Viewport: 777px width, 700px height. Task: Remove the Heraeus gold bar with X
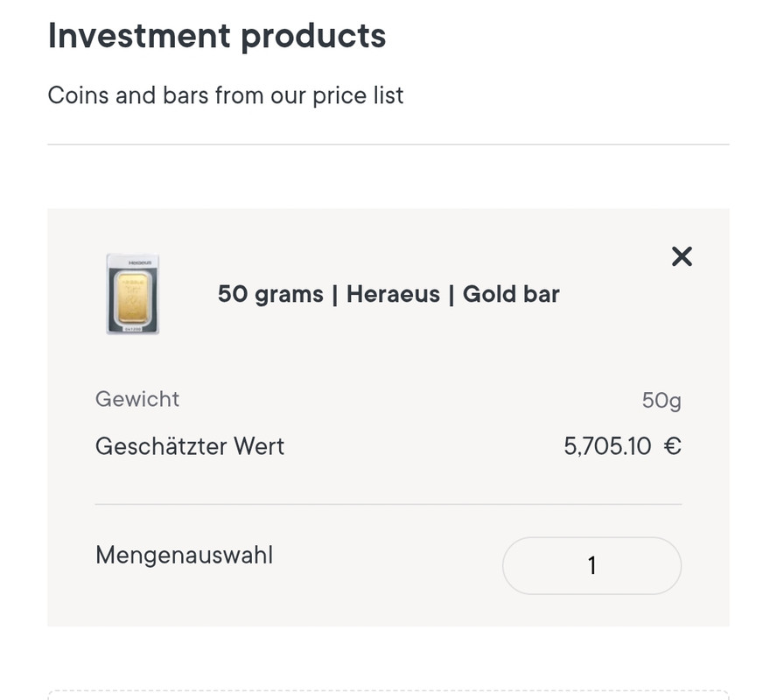tap(681, 256)
